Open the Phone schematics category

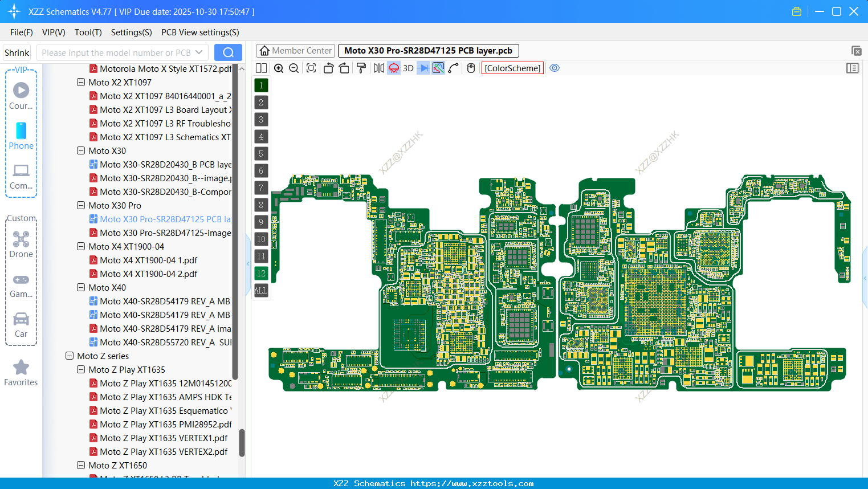click(21, 137)
